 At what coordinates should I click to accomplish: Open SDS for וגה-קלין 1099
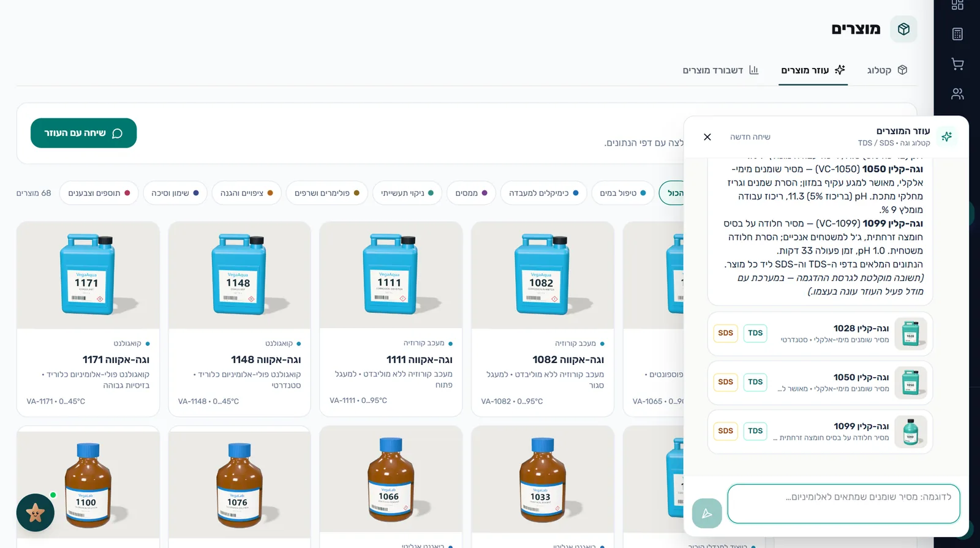coord(725,431)
